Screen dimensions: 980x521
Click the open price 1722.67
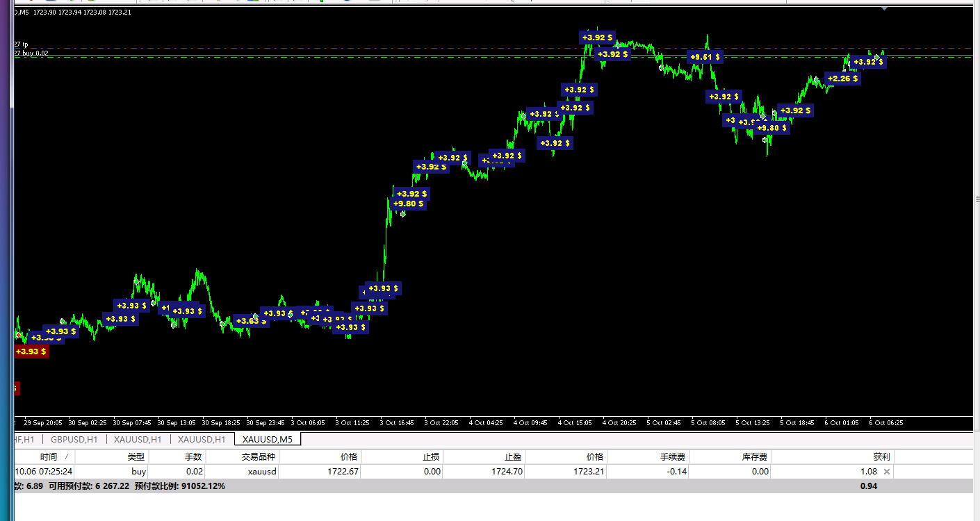[343, 472]
